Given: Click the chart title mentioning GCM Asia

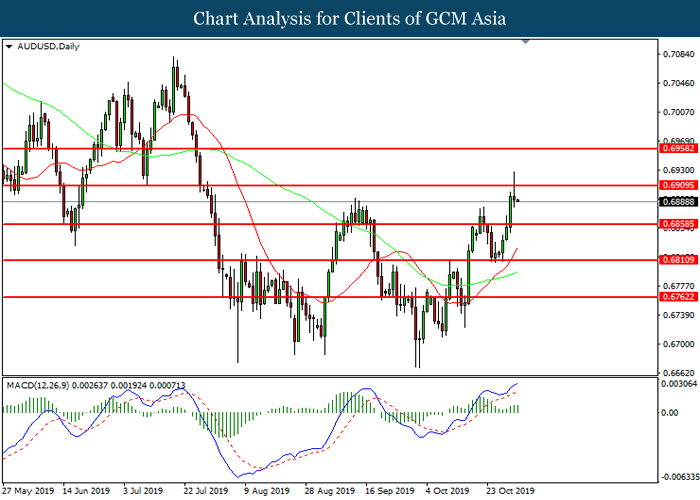Looking at the screenshot, I should [349, 18].
